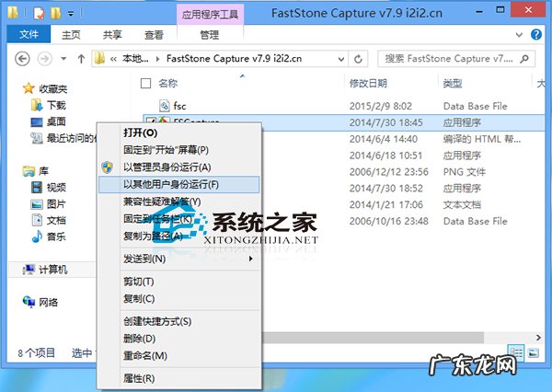Go up one folder level

(x=81, y=59)
